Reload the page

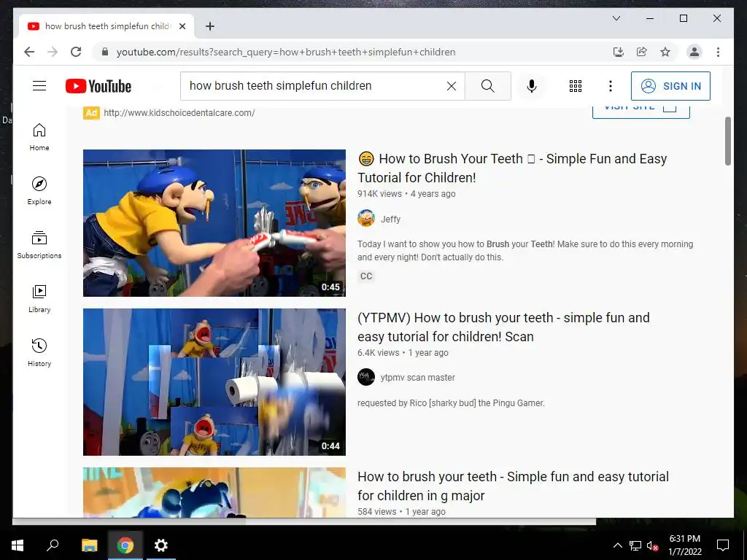(76, 52)
